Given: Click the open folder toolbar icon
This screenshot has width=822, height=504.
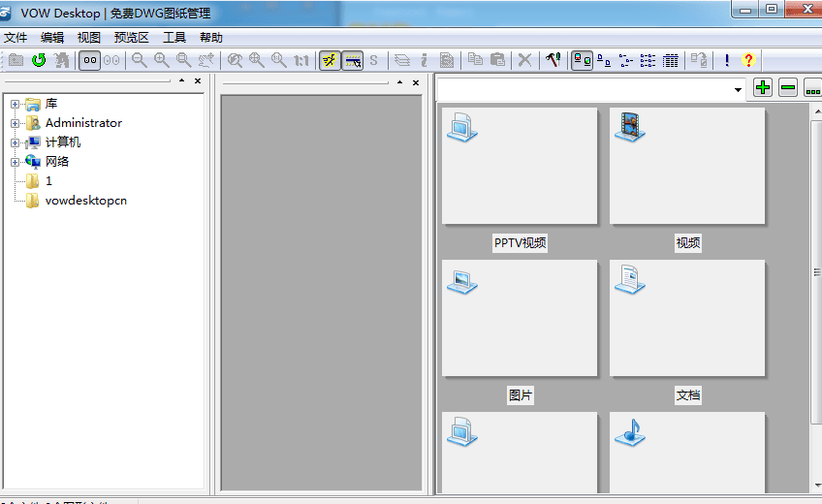Looking at the screenshot, I should 16,60.
